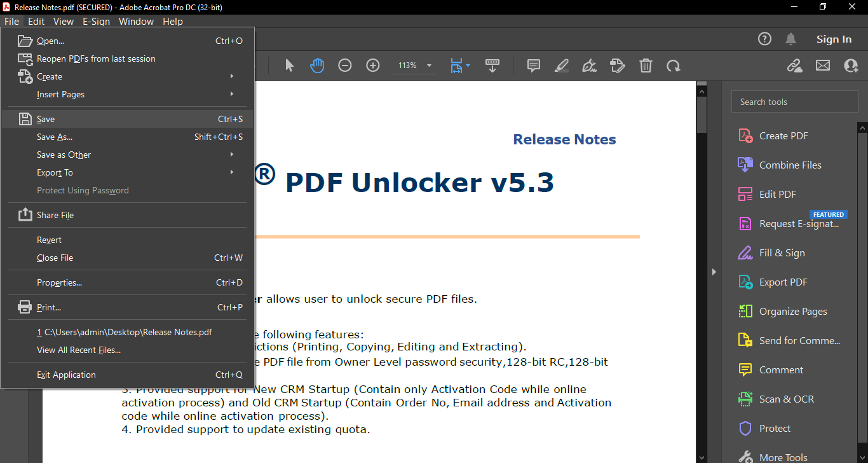Click the stamp/edit page icon
The width and height of the screenshot is (868, 463).
point(617,66)
